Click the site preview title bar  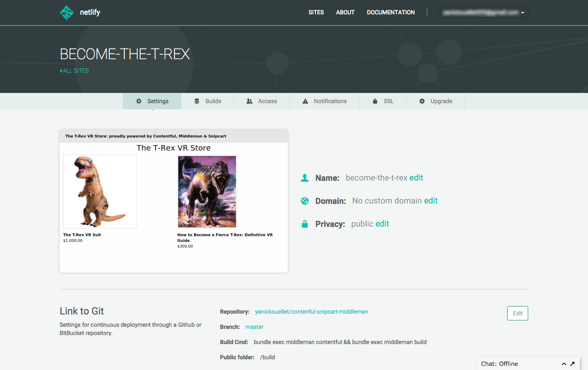click(174, 136)
